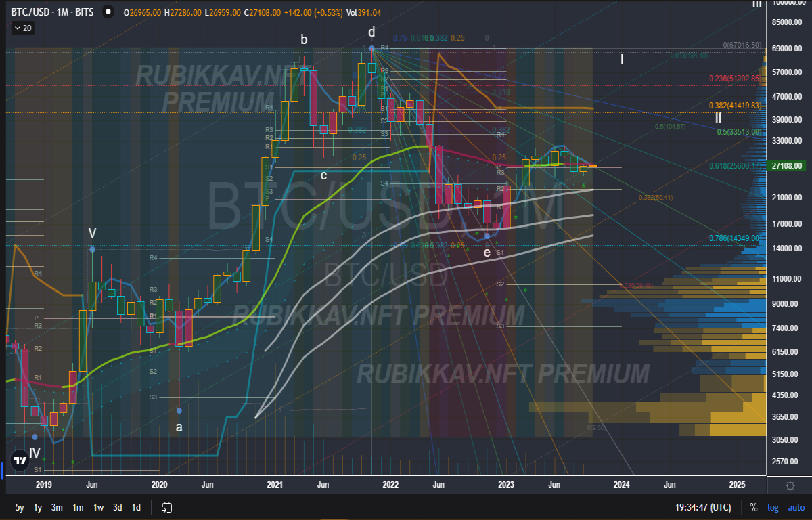Viewport: 812px width, 520px height.
Task: Toggle the percent scale mode
Action: pos(753,507)
